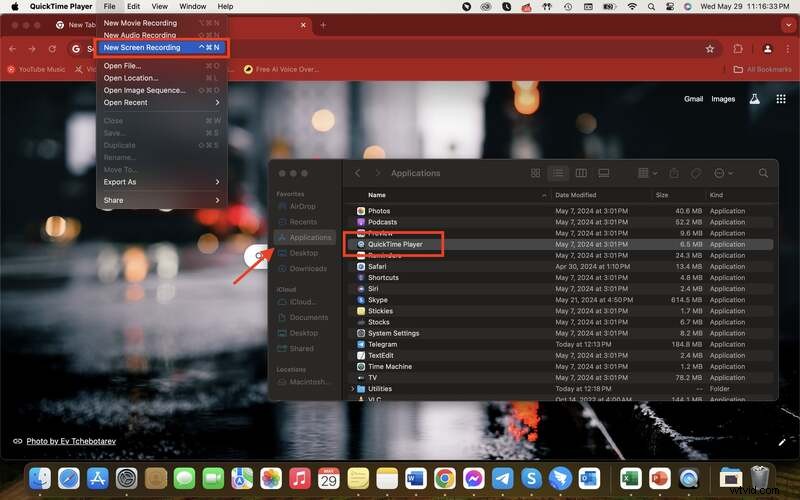Screen dimensions: 800x500
Task: Open Chrome three-dot menu
Action: pyautogui.click(x=788, y=49)
